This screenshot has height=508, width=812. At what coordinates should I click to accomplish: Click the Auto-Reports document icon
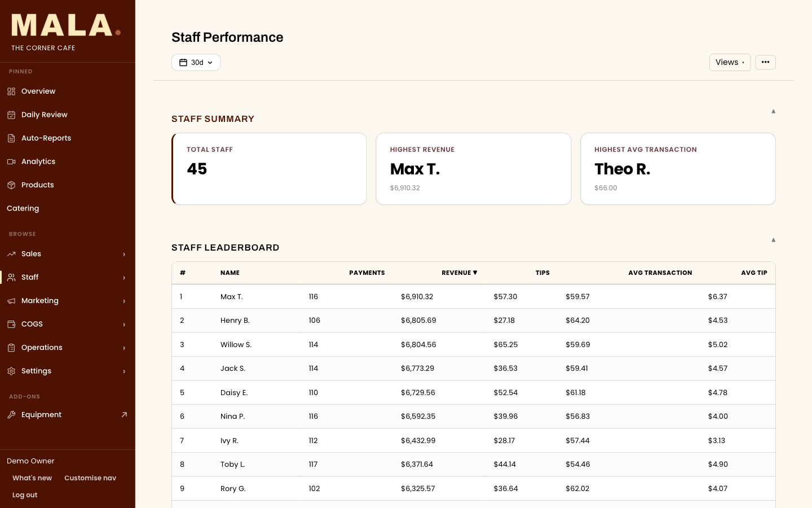(x=11, y=138)
